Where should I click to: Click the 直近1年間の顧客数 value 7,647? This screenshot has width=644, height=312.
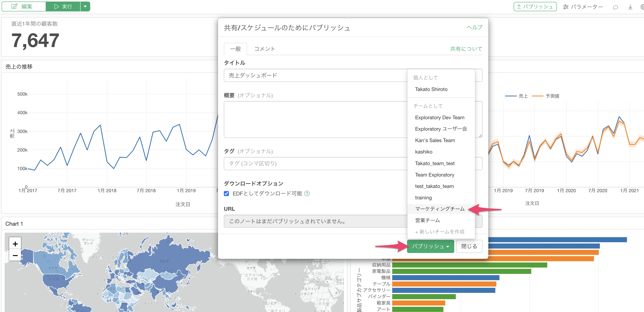pyautogui.click(x=35, y=40)
